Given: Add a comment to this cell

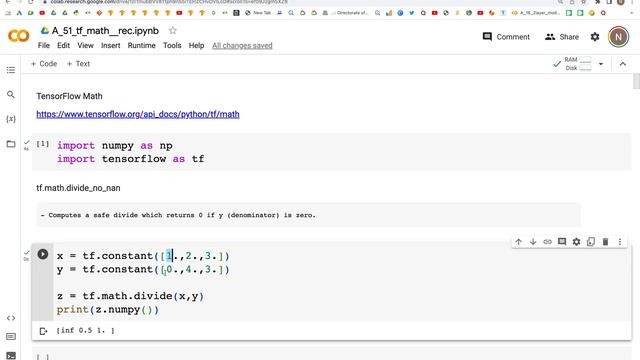Looking at the screenshot, I should click(562, 242).
